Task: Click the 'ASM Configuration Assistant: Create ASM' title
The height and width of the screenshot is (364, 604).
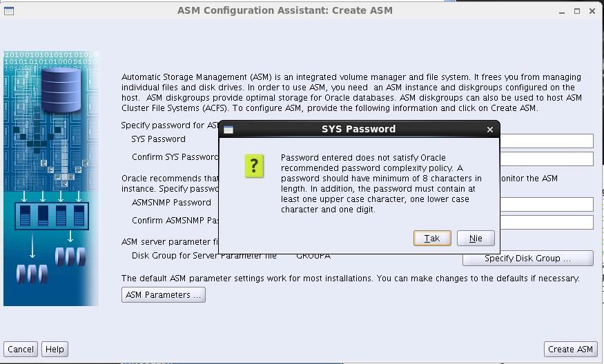Action: tap(285, 10)
